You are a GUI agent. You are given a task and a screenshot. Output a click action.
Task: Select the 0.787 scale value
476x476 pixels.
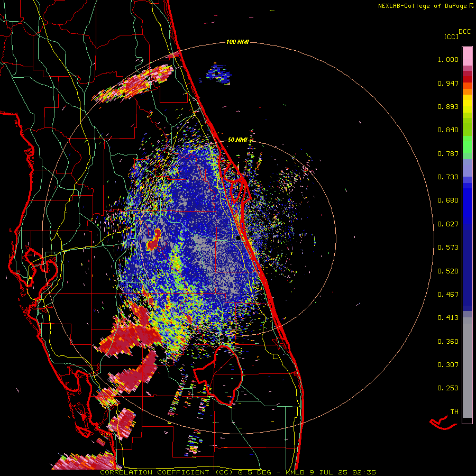(x=448, y=153)
